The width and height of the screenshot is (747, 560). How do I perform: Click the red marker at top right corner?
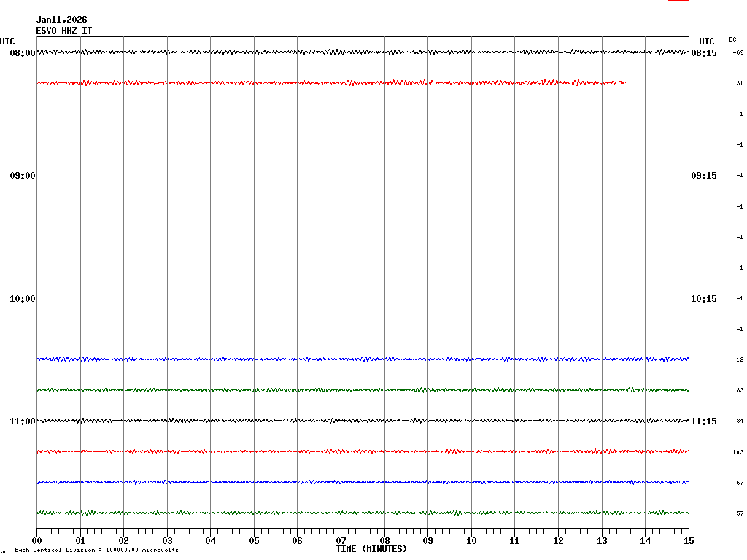(678, 1)
